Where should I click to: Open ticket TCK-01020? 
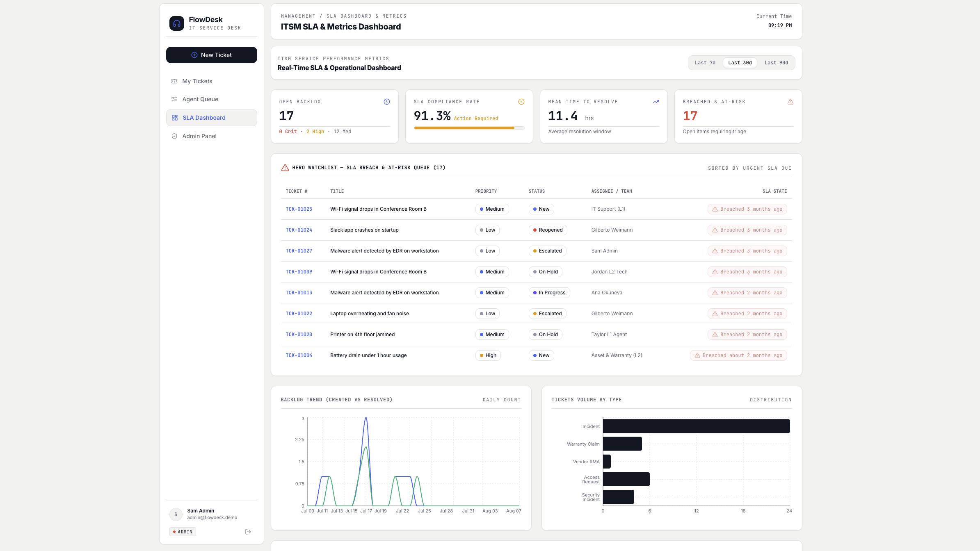click(x=299, y=335)
